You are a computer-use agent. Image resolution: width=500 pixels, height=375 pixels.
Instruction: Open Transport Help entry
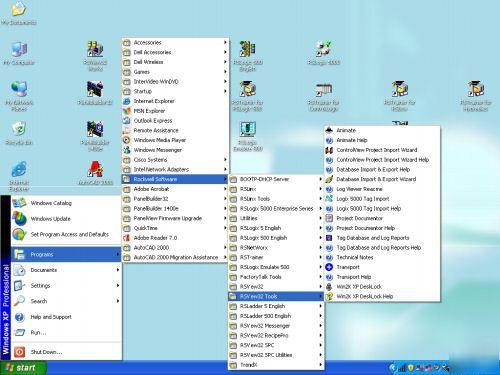[x=382, y=277]
